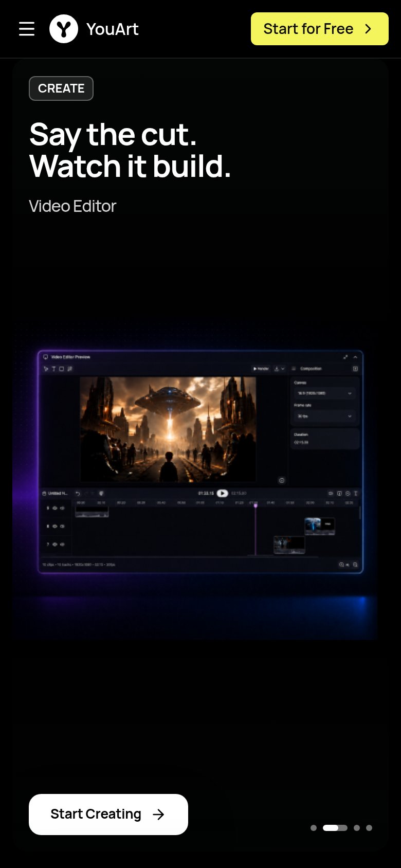Click the YouArt brand name text
The width and height of the screenshot is (401, 868).
tap(113, 29)
